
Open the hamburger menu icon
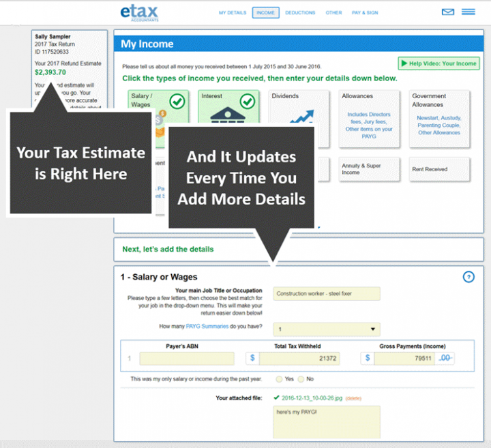point(468,12)
